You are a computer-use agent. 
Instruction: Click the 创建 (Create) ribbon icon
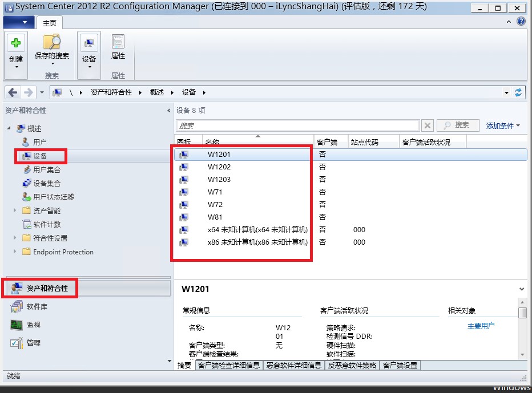click(16, 43)
